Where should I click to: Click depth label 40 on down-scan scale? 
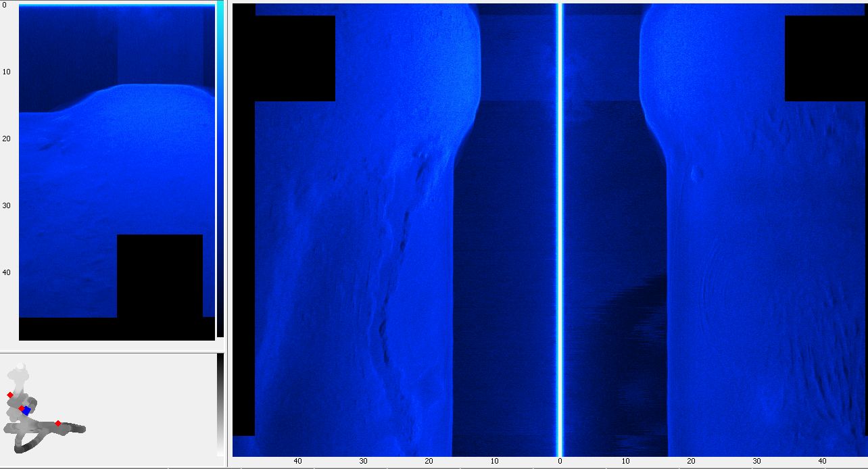click(6, 272)
